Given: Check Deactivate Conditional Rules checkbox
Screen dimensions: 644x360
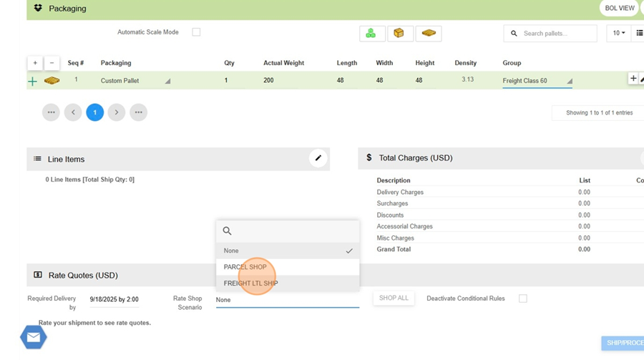Looking at the screenshot, I should coord(523,298).
